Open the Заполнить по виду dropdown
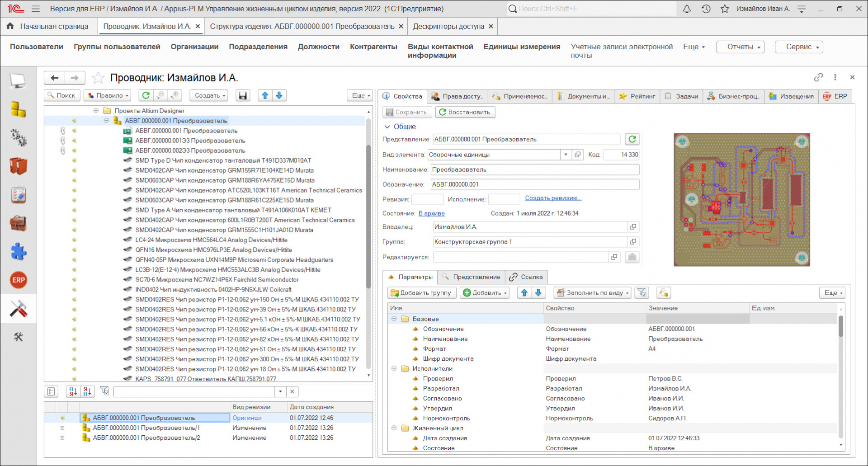 593,292
